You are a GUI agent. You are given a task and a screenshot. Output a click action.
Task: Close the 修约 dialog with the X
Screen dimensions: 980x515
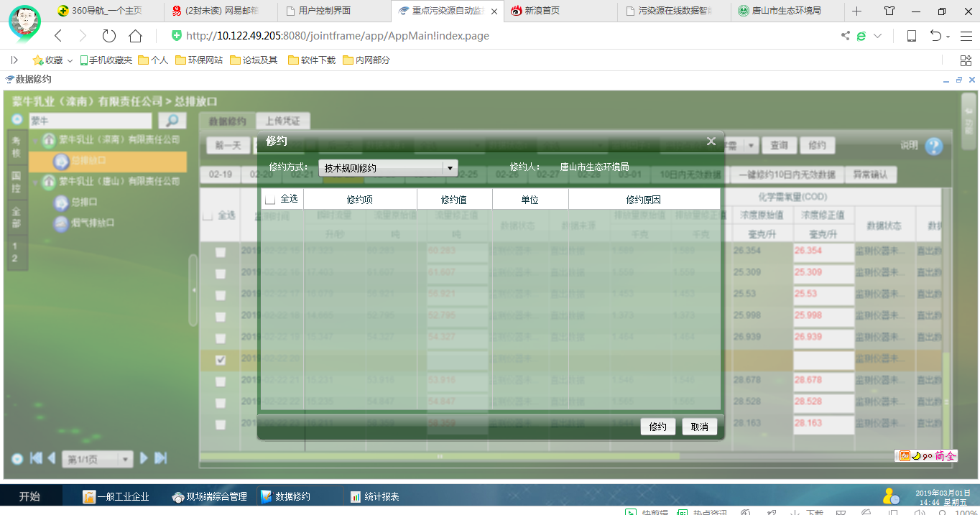click(711, 141)
